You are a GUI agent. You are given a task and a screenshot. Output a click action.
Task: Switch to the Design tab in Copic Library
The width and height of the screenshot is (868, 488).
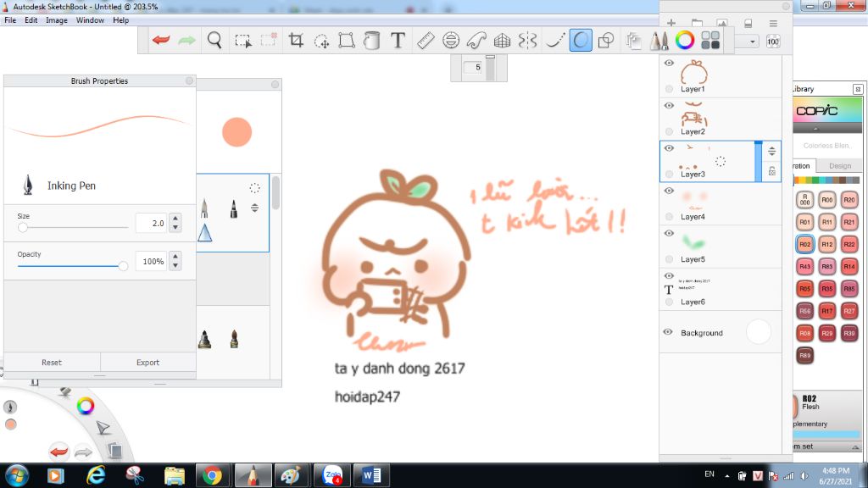coord(840,165)
